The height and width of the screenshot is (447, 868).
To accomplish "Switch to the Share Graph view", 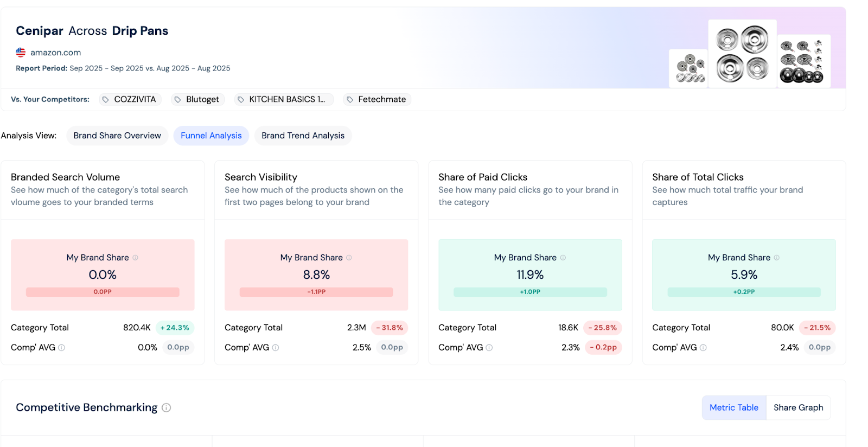I will pyautogui.click(x=798, y=408).
